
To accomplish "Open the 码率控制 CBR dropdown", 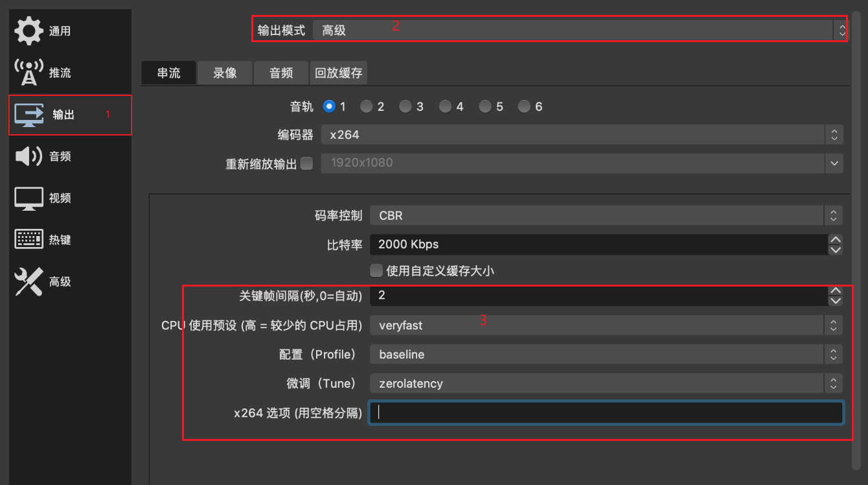I will tap(606, 216).
